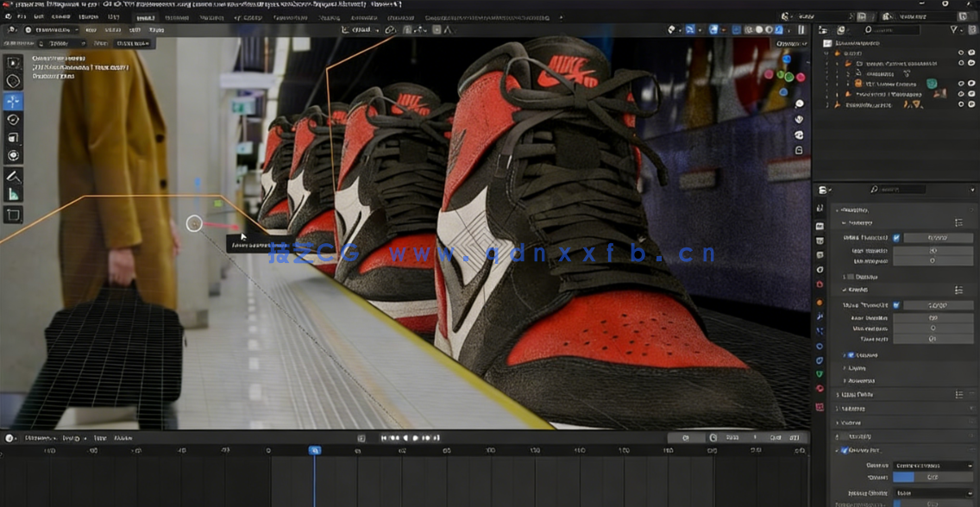
Task: Select the active Move tool in the toolbar
Action: (13, 101)
